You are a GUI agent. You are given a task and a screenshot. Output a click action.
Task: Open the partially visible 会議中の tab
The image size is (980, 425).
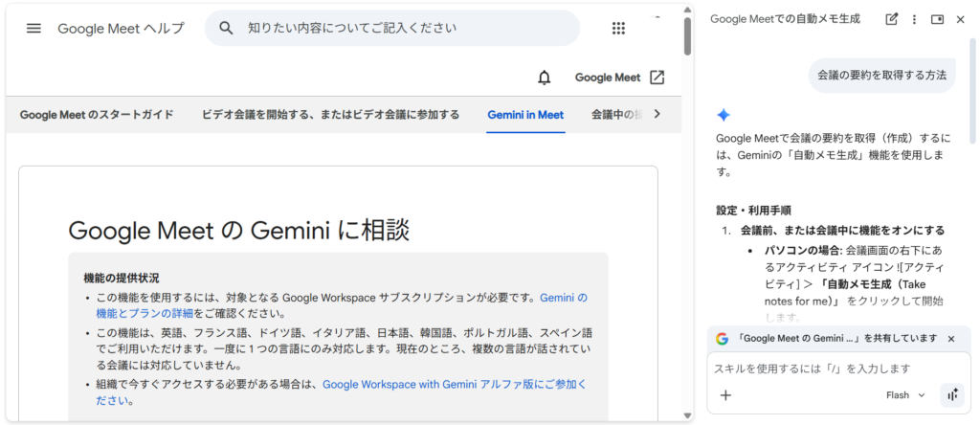tap(617, 114)
